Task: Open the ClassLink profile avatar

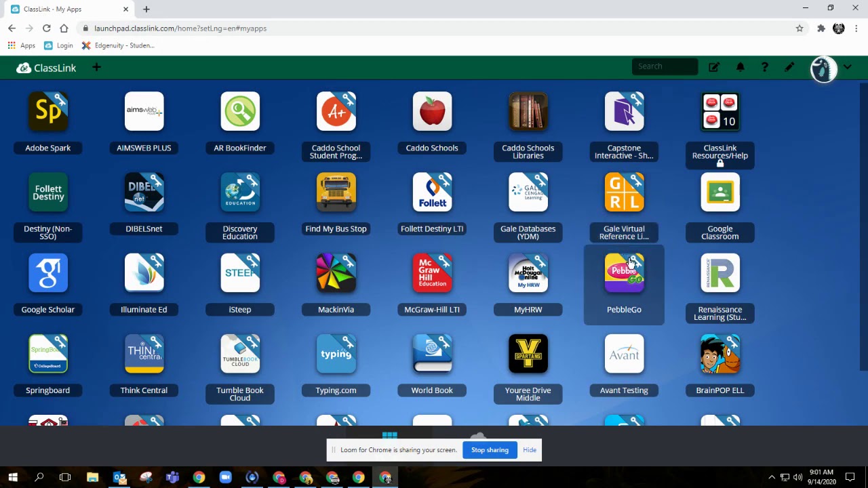Action: point(823,69)
